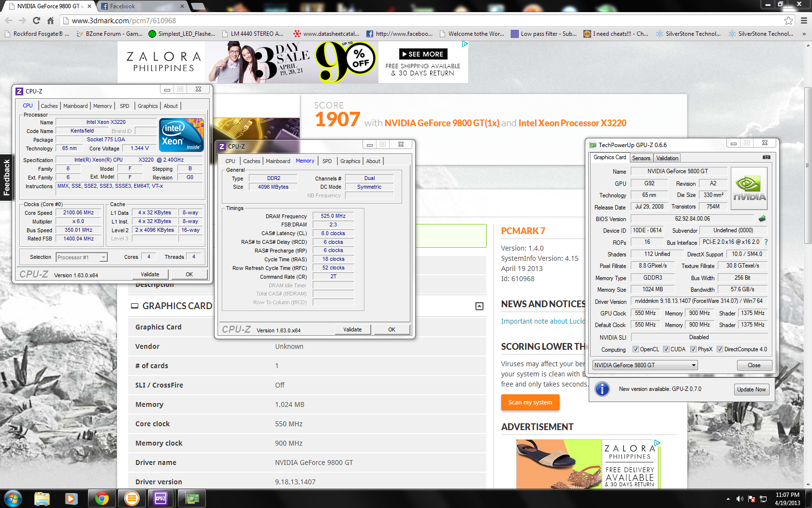
Task: Click the AdChoices icon on Zalora banner
Action: point(464,44)
